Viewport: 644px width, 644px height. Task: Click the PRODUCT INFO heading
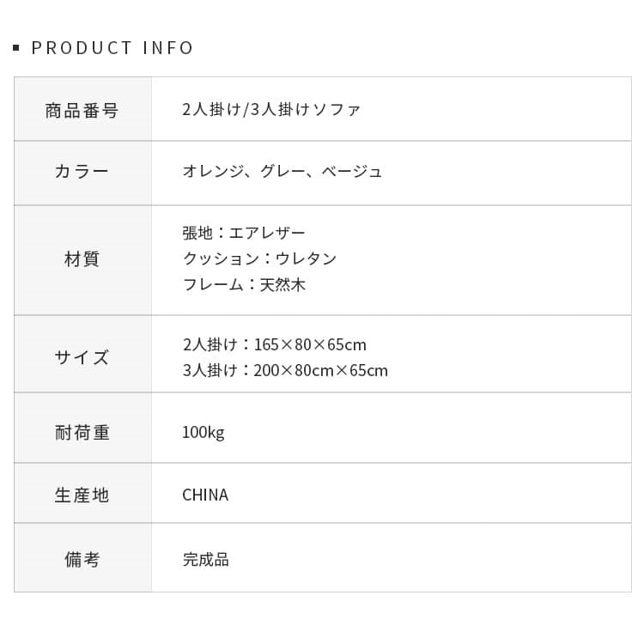tap(112, 48)
